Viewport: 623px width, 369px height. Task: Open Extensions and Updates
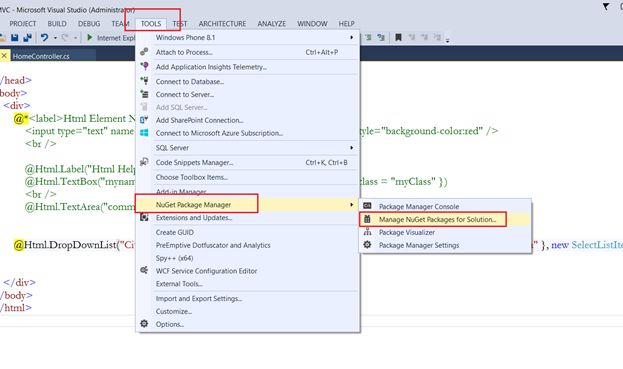click(x=248, y=218)
